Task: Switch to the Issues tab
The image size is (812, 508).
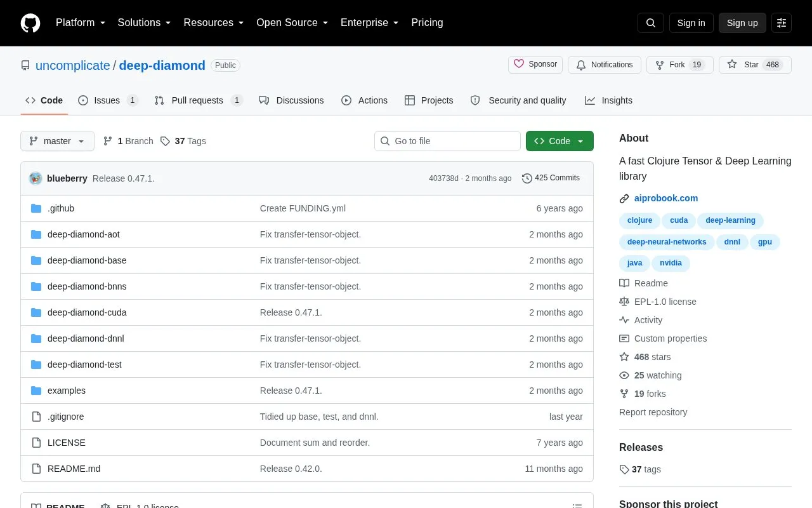Action: [x=108, y=100]
